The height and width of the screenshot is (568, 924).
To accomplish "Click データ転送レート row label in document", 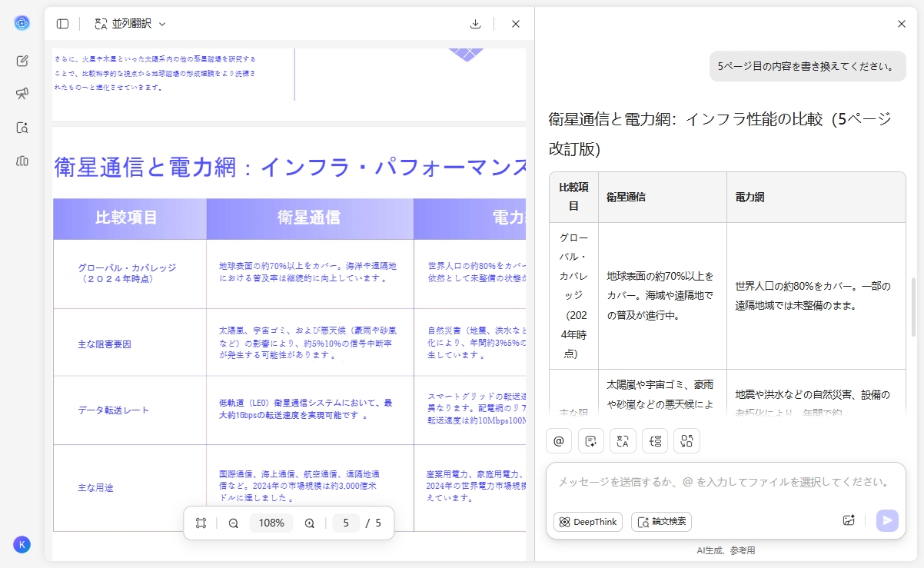I will point(113,410).
